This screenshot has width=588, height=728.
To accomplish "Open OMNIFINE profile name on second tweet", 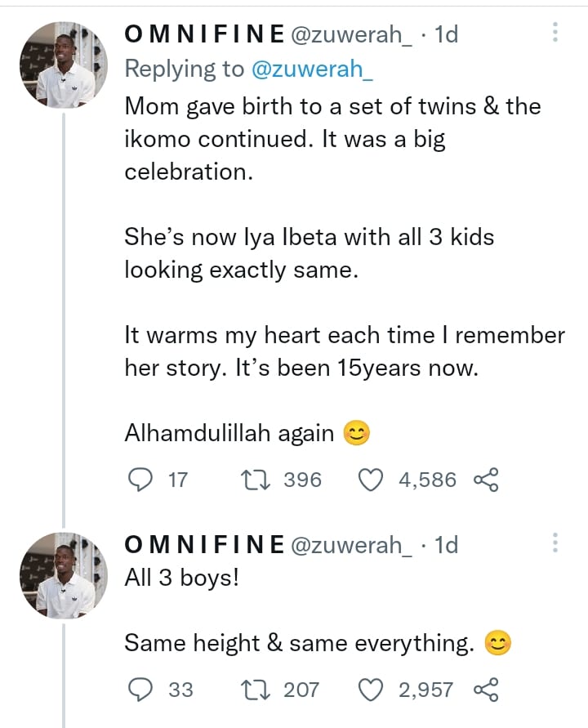I will coord(204,544).
